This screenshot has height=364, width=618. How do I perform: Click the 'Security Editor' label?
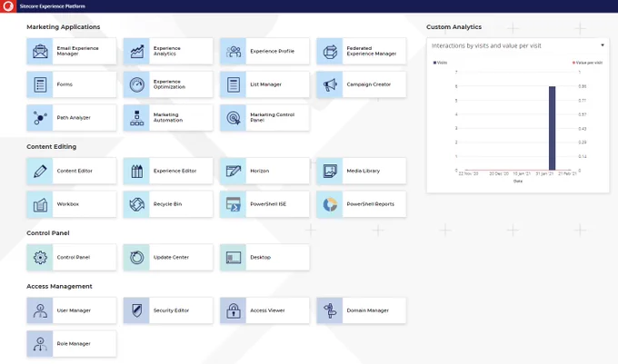[x=171, y=310]
